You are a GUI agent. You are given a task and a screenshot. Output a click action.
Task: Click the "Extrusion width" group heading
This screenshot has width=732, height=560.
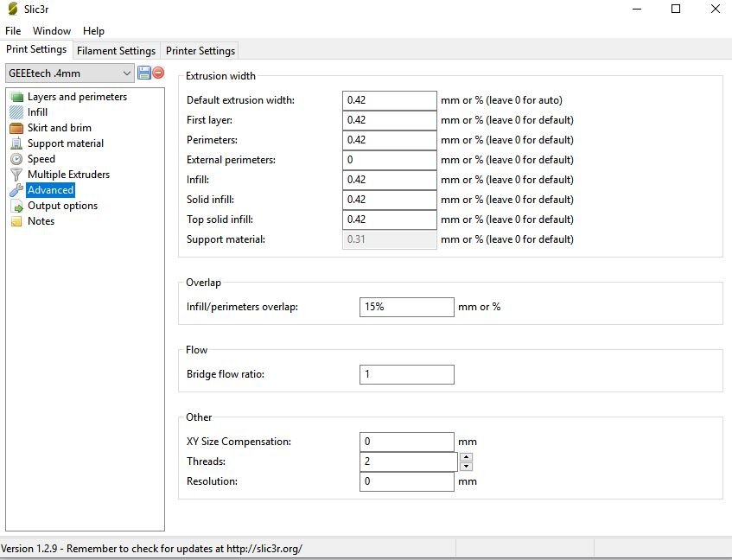click(x=220, y=75)
